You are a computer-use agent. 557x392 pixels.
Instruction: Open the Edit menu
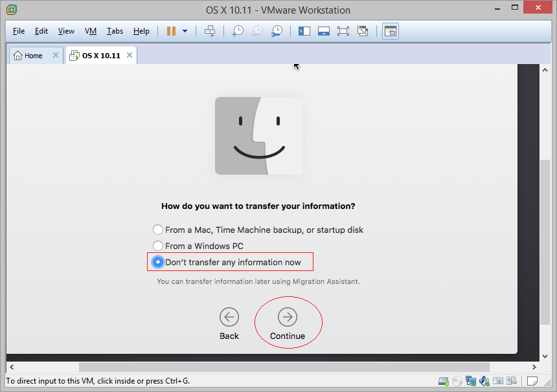tap(41, 31)
